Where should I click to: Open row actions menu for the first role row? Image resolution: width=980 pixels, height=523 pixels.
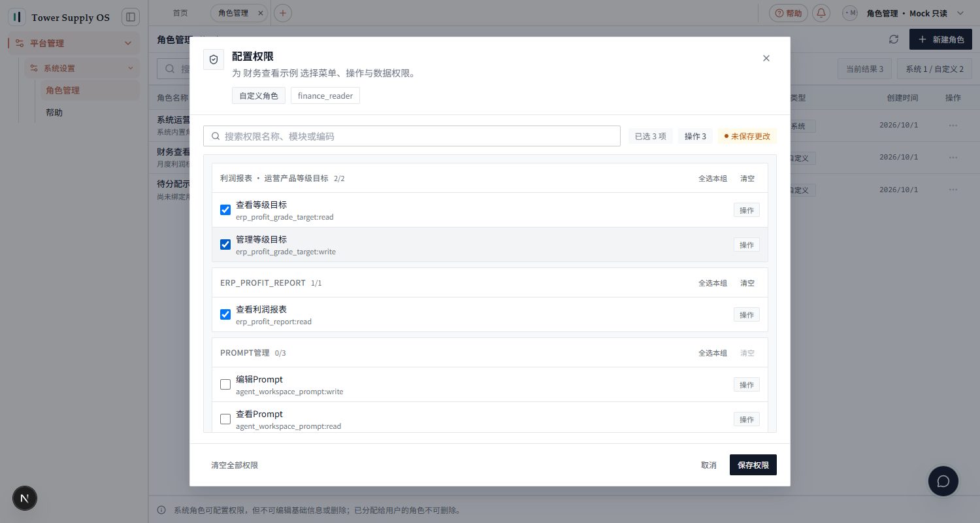[x=953, y=125]
